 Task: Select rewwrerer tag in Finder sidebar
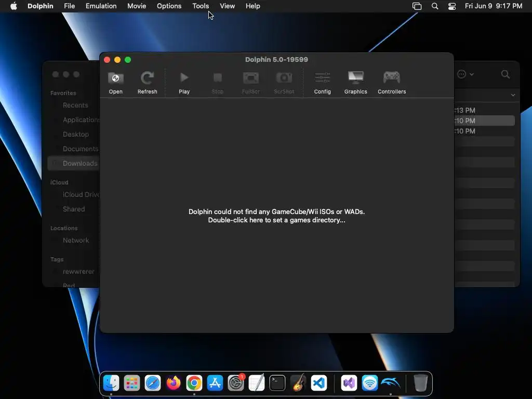[78, 271]
